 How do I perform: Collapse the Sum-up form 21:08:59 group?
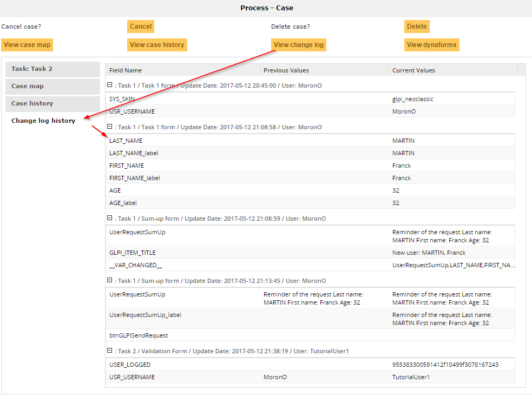110,218
